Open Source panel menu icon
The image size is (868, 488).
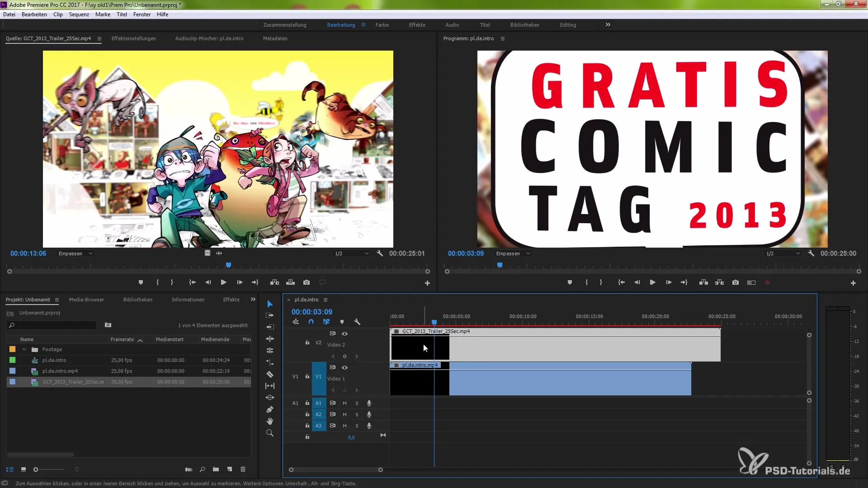[99, 38]
